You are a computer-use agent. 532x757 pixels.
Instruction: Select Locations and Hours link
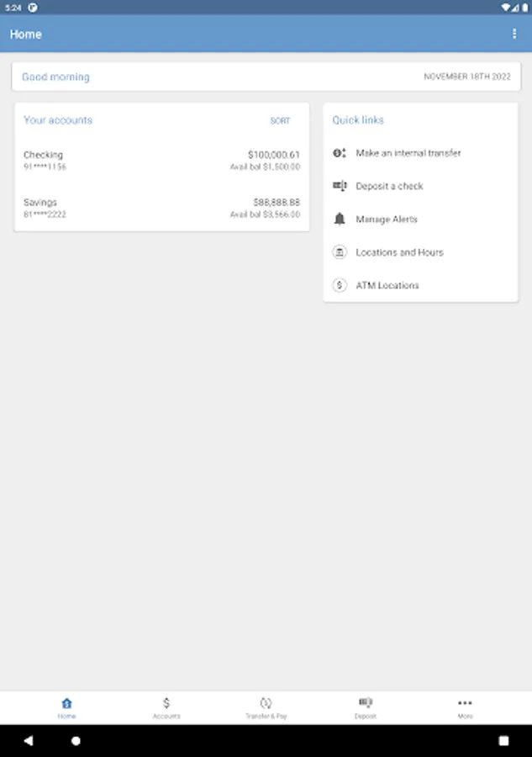point(399,252)
